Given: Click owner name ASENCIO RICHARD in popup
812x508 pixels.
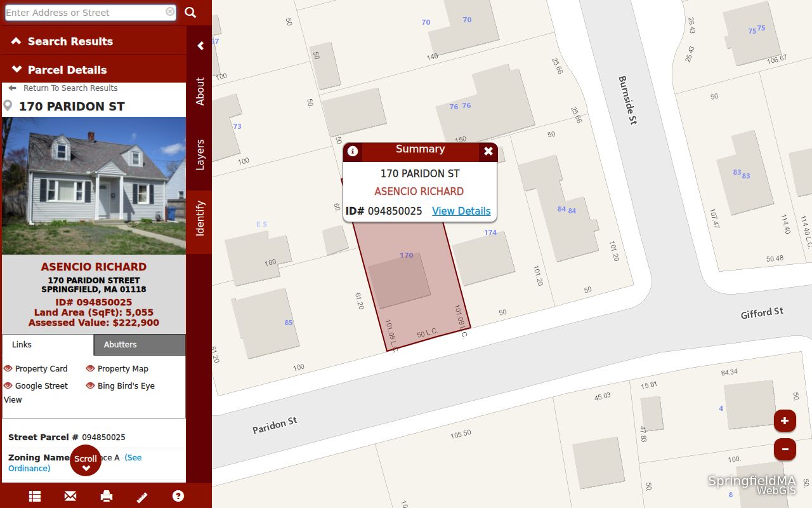Looking at the screenshot, I should click(419, 191).
